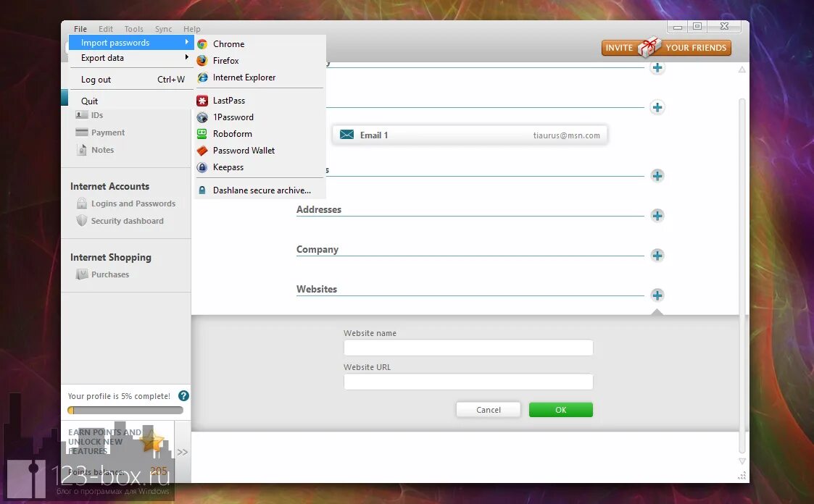Open Logins and Passwords in sidebar
Screen dimensions: 814x504
(x=133, y=203)
